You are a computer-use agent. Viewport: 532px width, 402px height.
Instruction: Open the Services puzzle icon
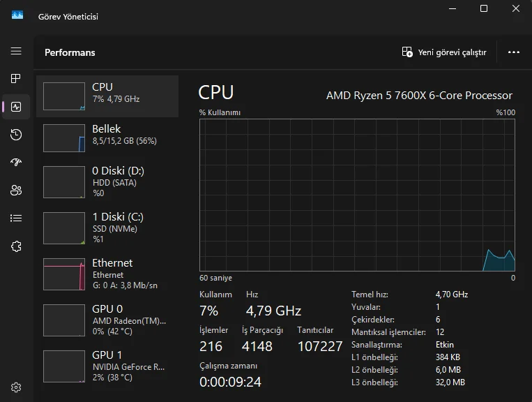[16, 246]
